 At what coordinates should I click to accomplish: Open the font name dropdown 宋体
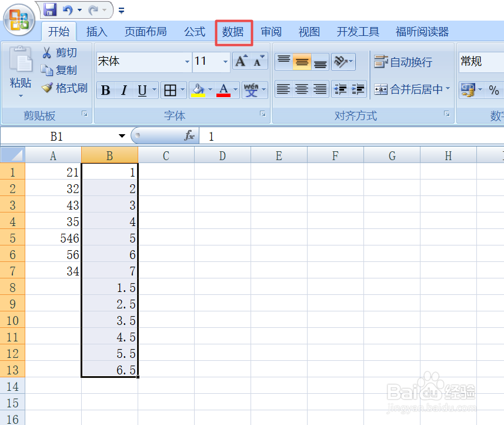(188, 61)
